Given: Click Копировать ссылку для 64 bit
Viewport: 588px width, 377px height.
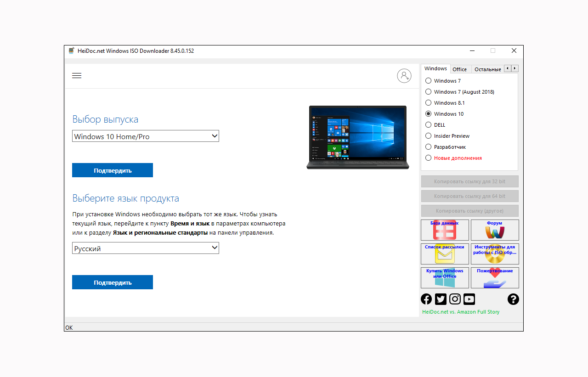Looking at the screenshot, I should (x=469, y=196).
